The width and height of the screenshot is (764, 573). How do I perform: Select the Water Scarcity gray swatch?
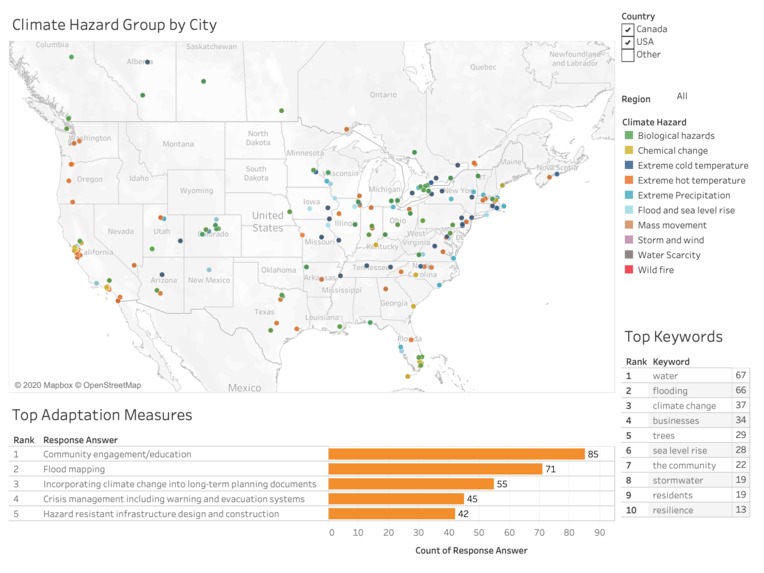[x=629, y=254]
